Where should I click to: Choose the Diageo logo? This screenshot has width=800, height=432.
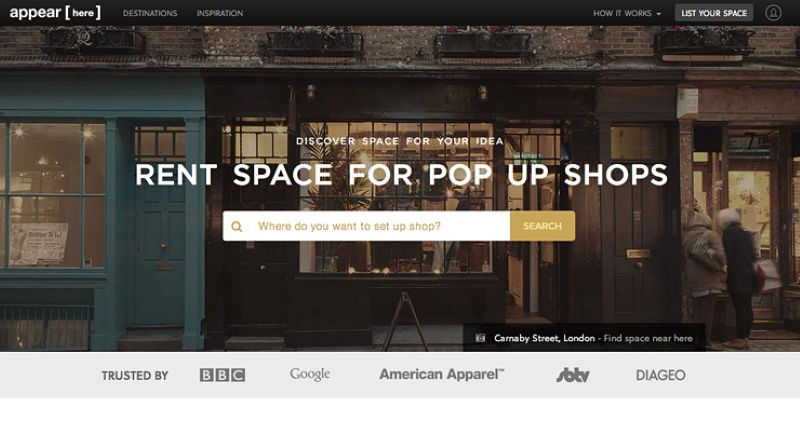click(x=660, y=375)
